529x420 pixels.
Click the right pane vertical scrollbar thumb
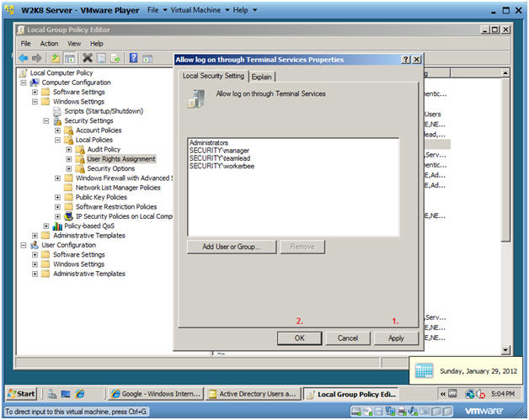pyautogui.click(x=505, y=158)
